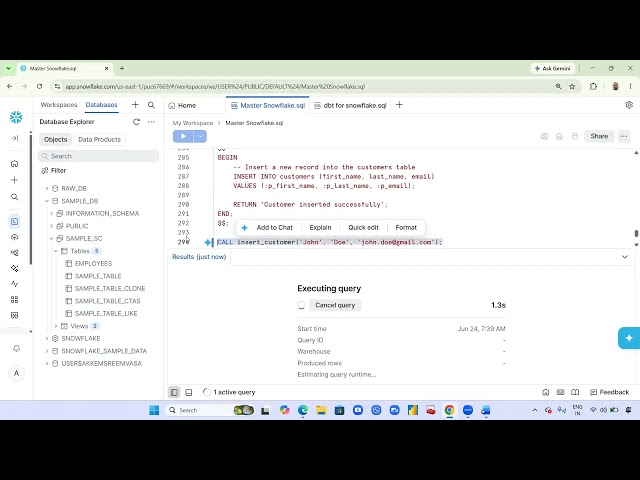Open the sidebar search magnifier icon
This screenshot has height=480, width=640.
(x=15, y=197)
